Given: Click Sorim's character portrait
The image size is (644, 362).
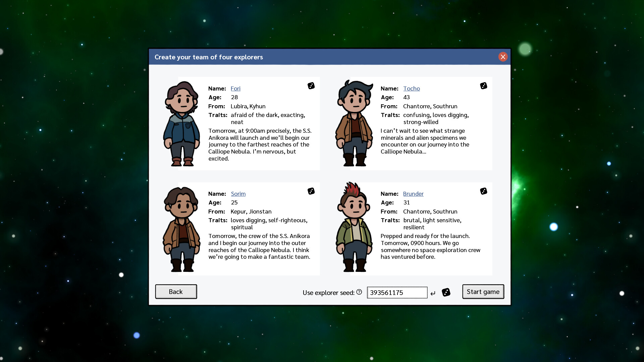Looking at the screenshot, I should 181,229.
